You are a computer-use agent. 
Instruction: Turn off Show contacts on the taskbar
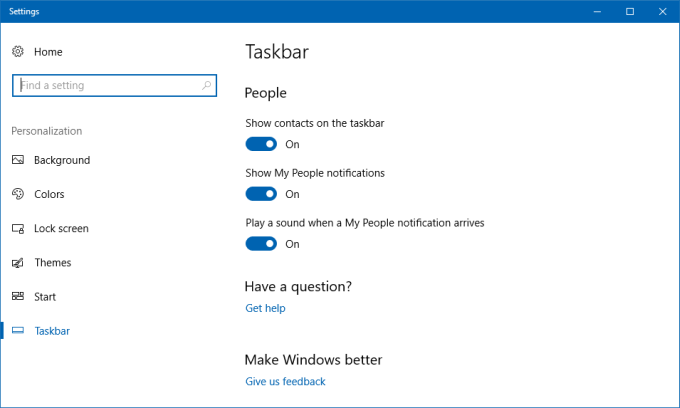(x=261, y=144)
